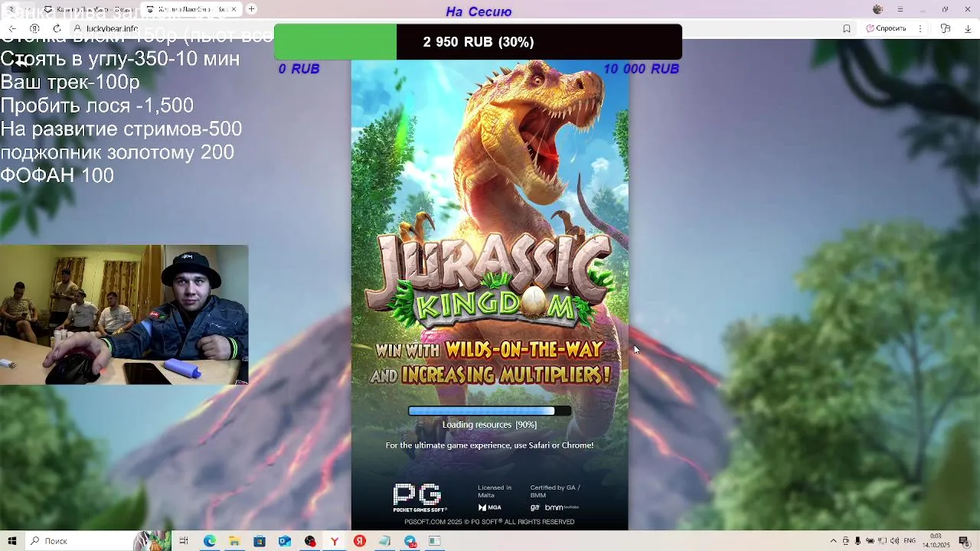
Task: Open the browser hamburger menu
Action: tap(900, 9)
